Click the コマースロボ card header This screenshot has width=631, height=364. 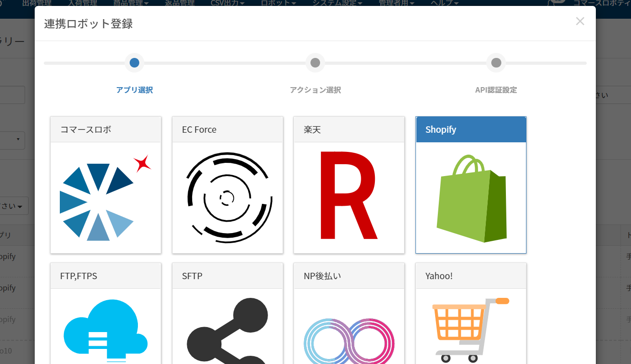[105, 130]
